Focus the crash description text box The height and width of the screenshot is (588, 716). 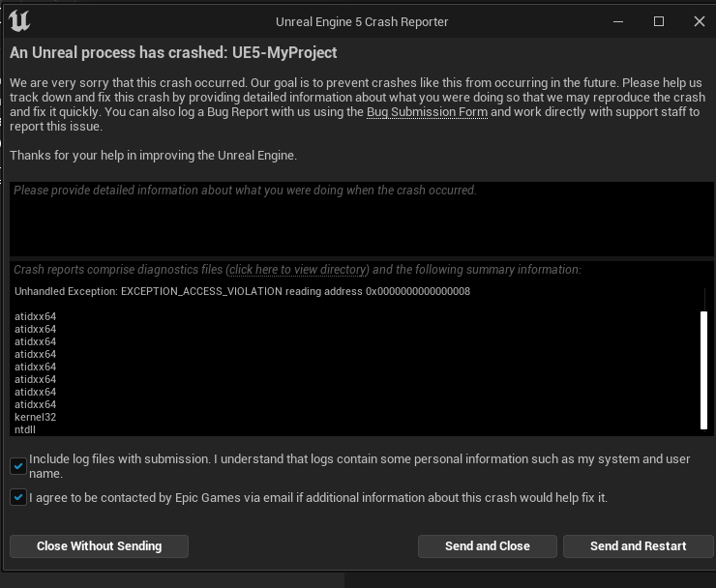362,219
